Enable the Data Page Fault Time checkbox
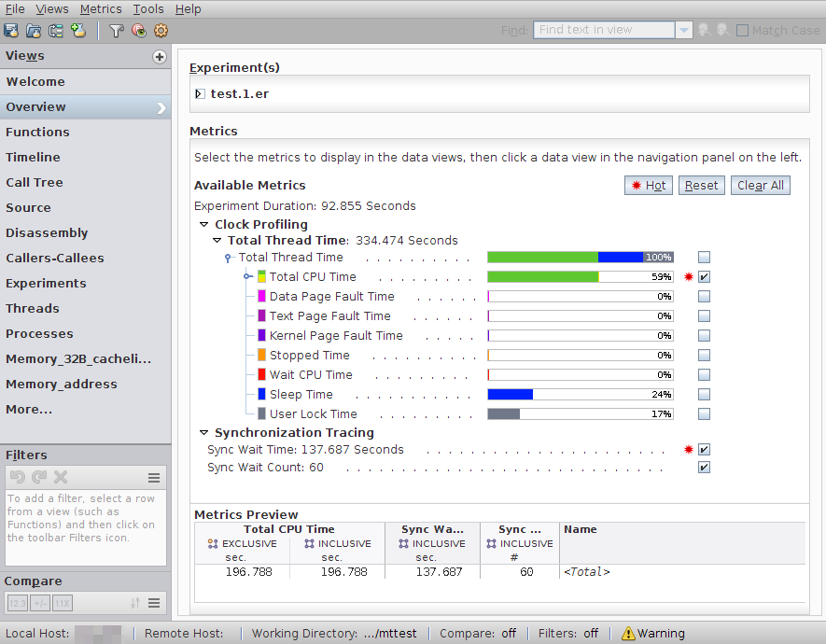The width and height of the screenshot is (826, 644). coord(704,297)
